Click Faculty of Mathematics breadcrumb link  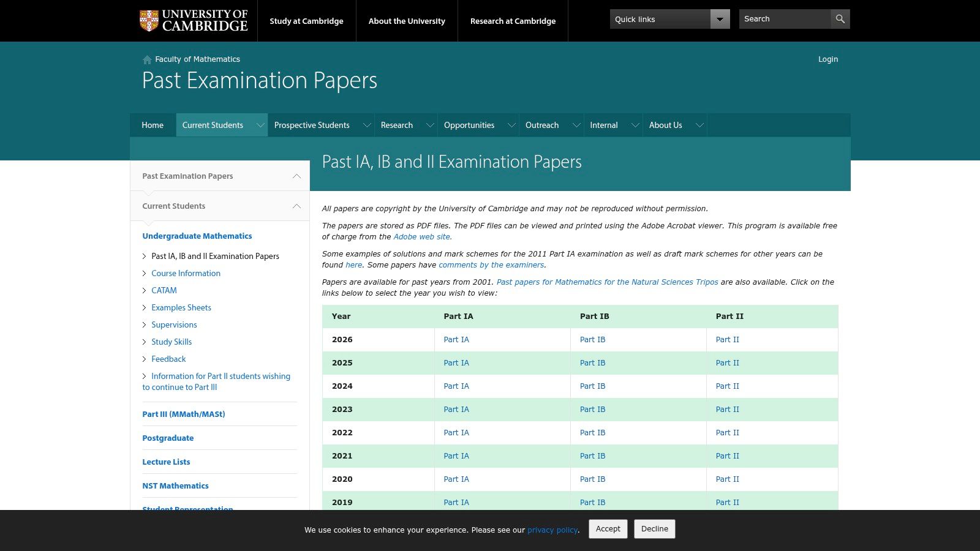click(x=197, y=59)
